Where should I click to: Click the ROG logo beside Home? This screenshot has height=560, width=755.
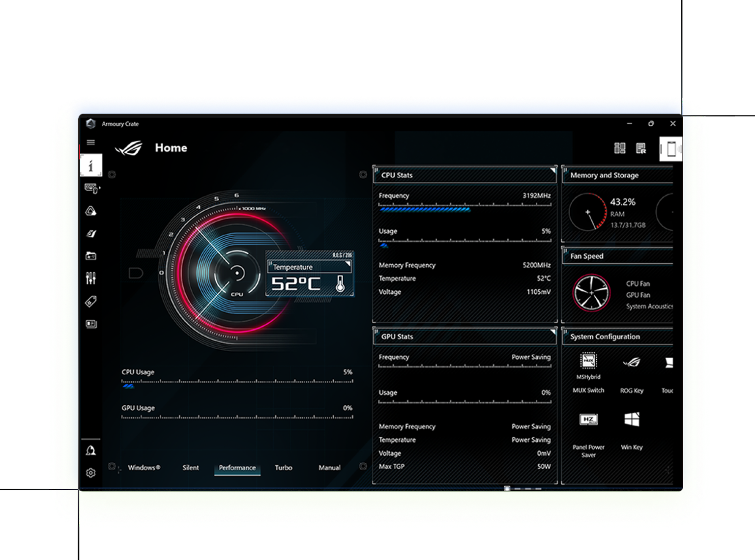128,148
